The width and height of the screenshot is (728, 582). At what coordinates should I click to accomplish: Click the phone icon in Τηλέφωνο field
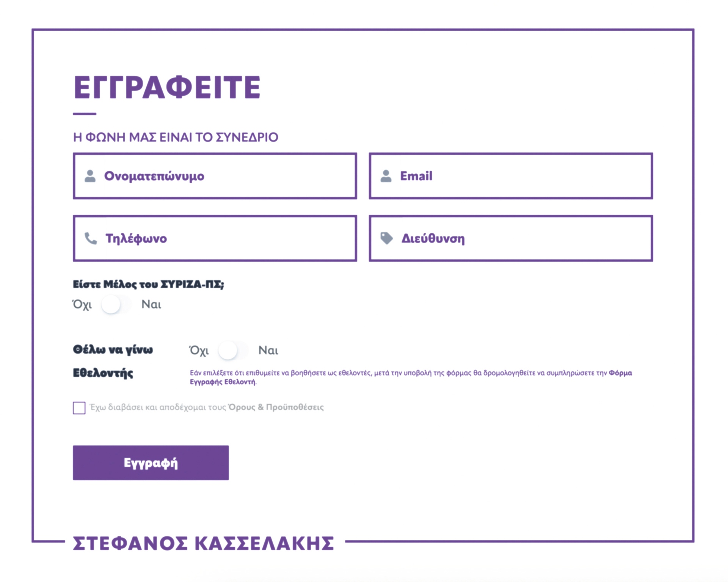click(x=91, y=238)
